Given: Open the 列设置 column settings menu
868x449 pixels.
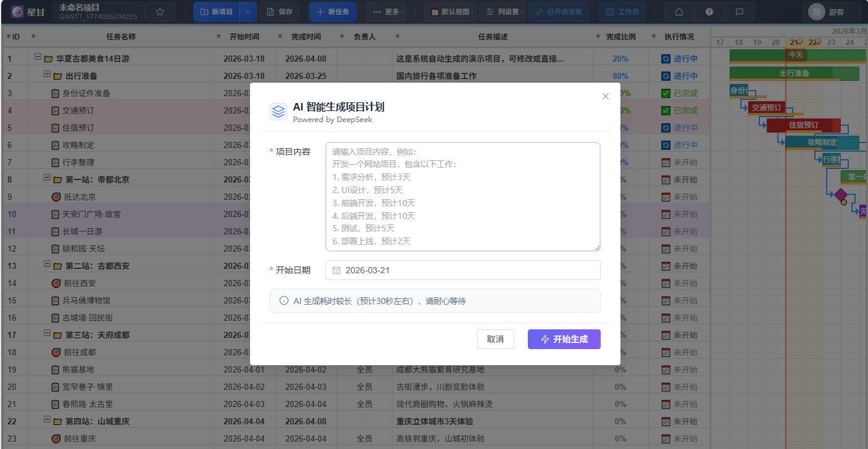Looking at the screenshot, I should [x=503, y=11].
